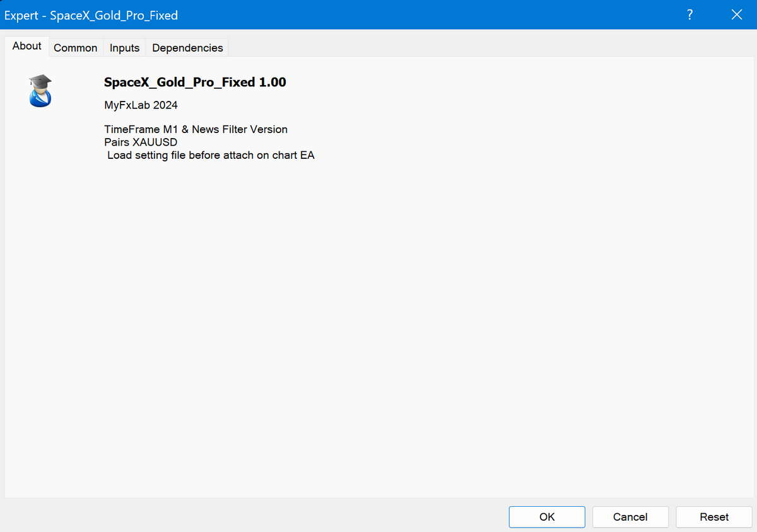Click the TimeFrame M1 description line
The height and width of the screenshot is (532, 757).
point(141,129)
